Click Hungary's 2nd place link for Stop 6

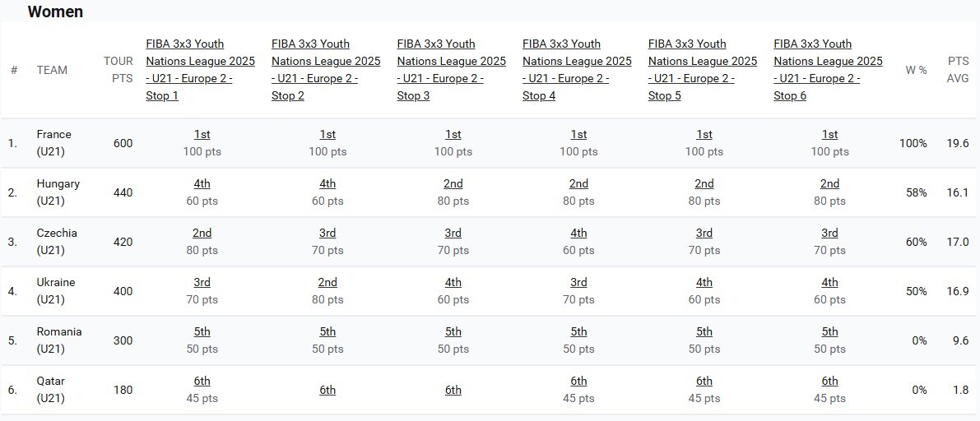(x=829, y=183)
